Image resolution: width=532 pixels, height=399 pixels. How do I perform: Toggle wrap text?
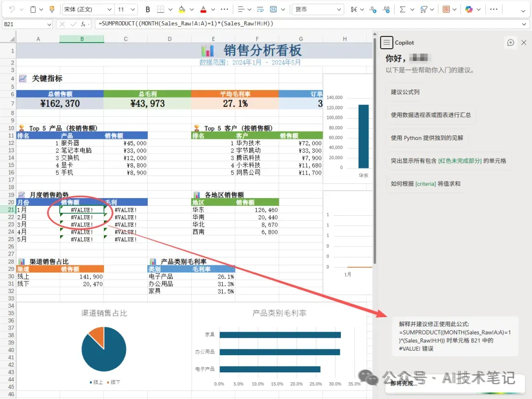pos(260,9)
